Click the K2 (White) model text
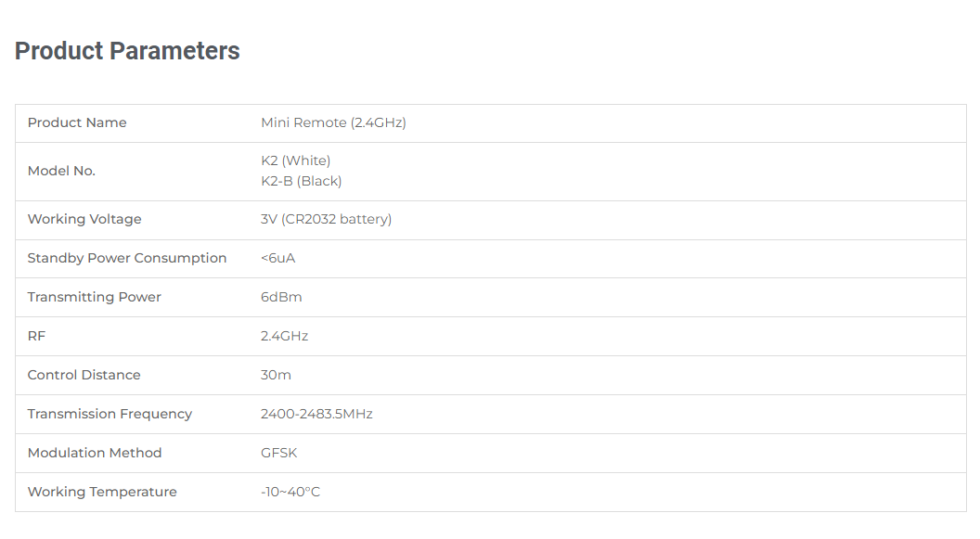 click(x=296, y=160)
